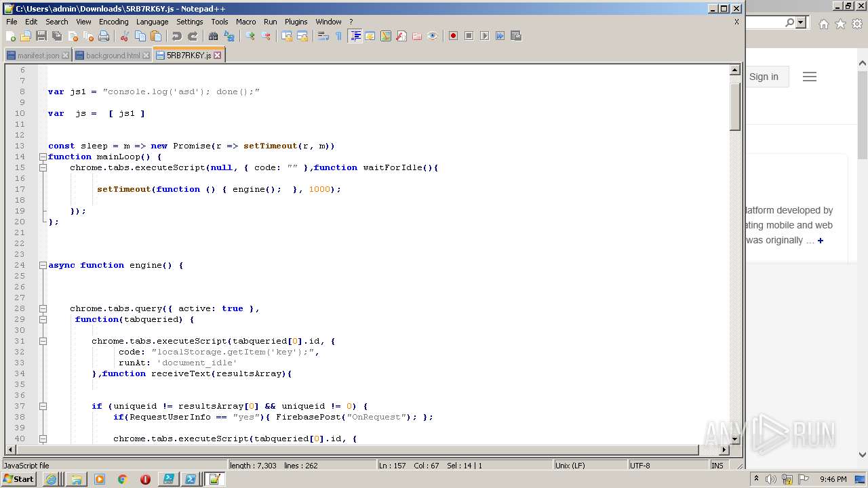Click the editor vertical scrollbar thumb

tap(735, 106)
